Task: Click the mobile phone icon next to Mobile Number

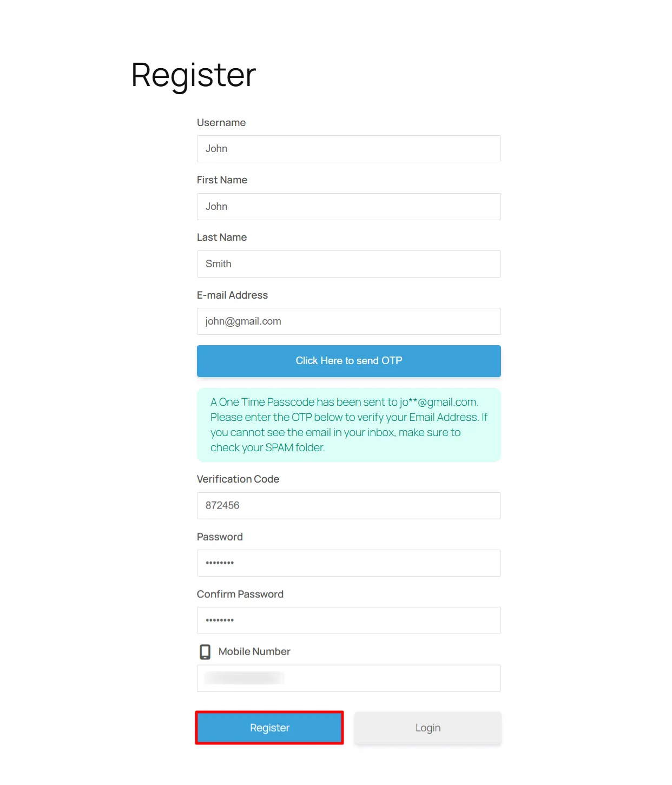Action: [205, 651]
